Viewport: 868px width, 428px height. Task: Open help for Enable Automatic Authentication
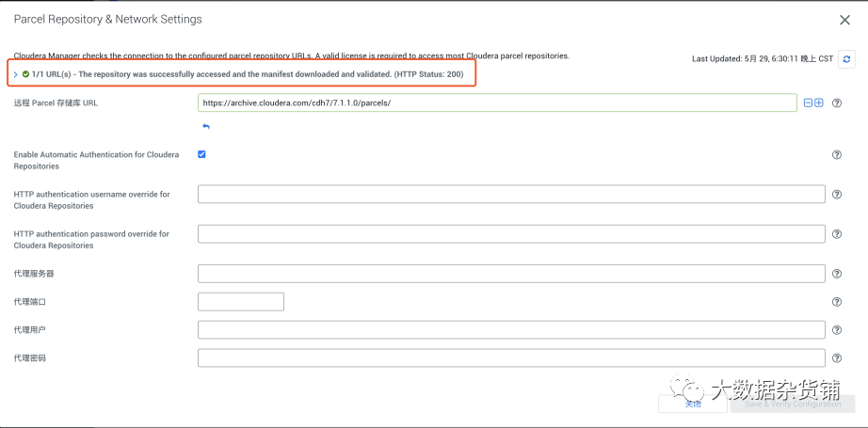click(837, 155)
